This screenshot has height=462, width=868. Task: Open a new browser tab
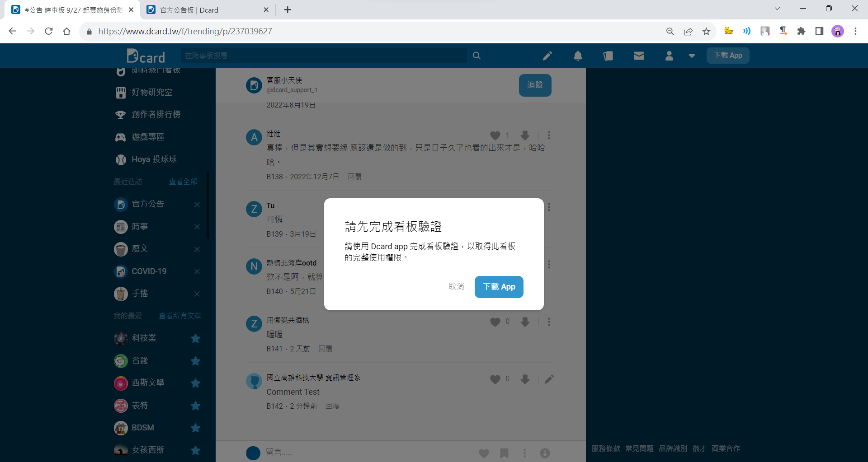(x=288, y=9)
